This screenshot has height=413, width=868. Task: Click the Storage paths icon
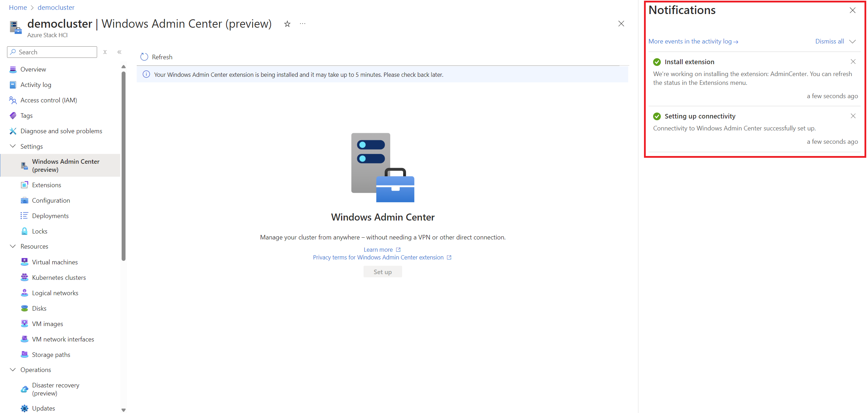pos(25,354)
